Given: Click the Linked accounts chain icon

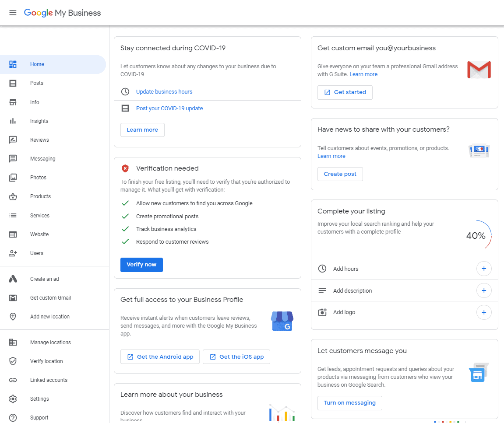Looking at the screenshot, I should (13, 380).
